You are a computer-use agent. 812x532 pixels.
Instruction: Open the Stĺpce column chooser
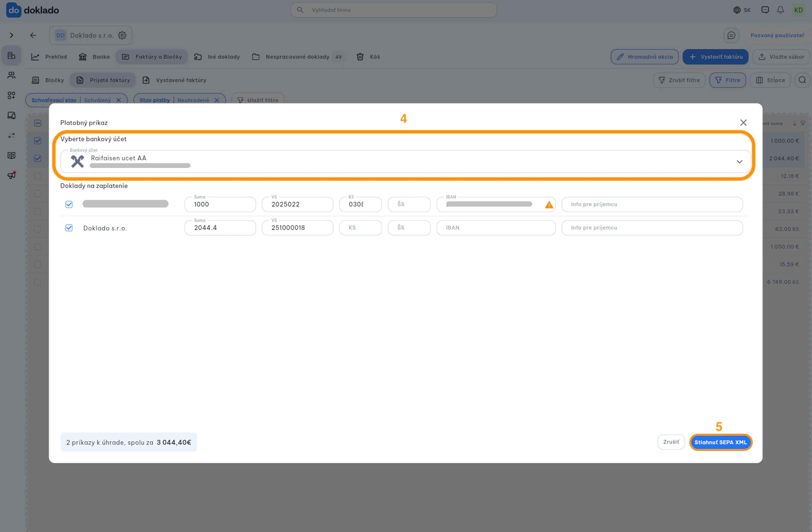coord(770,80)
